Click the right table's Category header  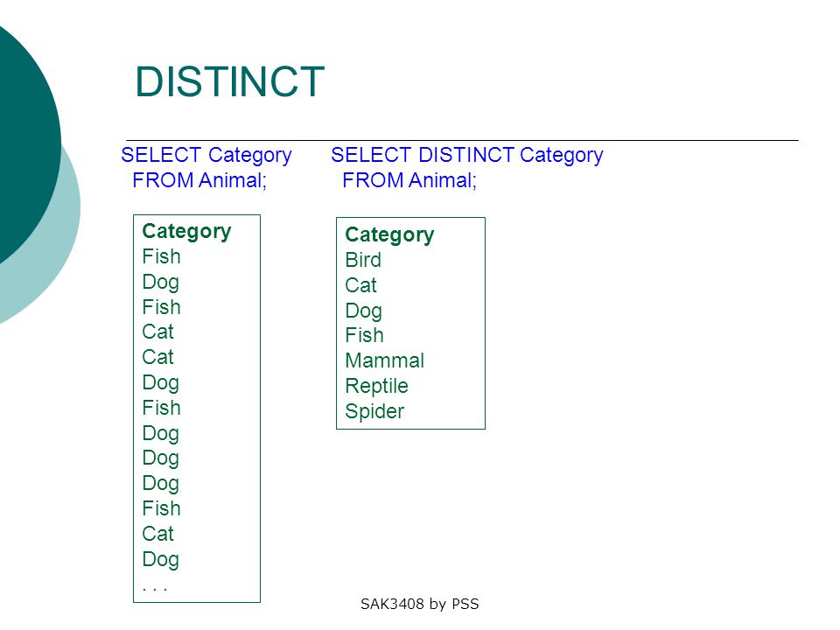[x=389, y=235]
